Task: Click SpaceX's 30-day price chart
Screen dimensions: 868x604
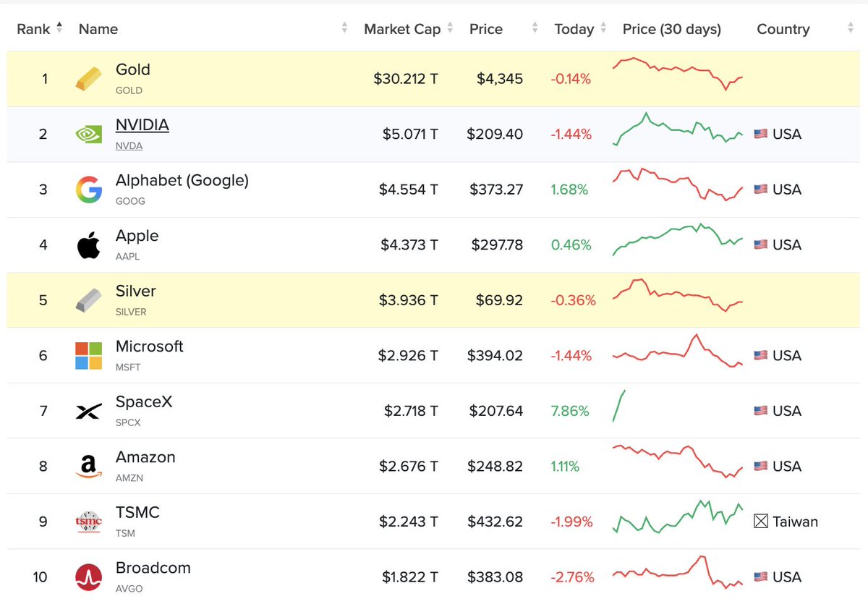Action: (619, 406)
